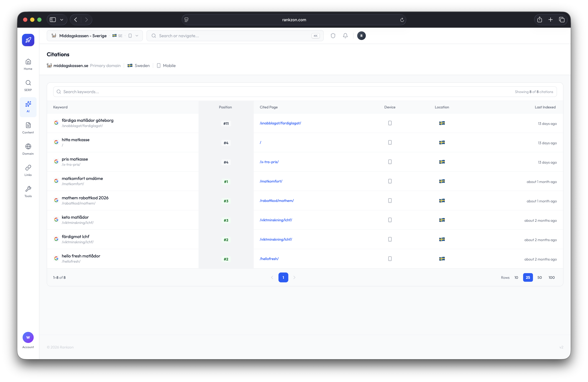Click the shield icon in header
Image resolution: width=588 pixels, height=382 pixels.
[x=333, y=36]
